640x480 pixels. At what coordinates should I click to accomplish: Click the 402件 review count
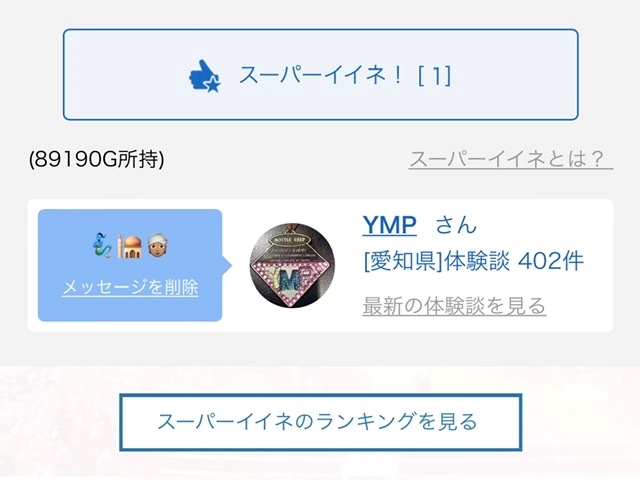coord(550,261)
